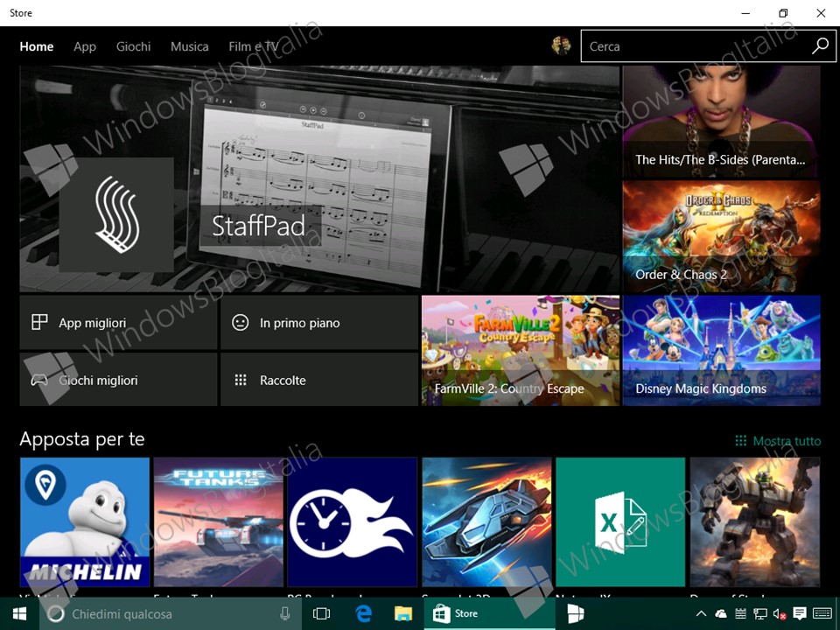Open the Giochi migliori list
Viewport: 840px width, 630px height.
118,379
